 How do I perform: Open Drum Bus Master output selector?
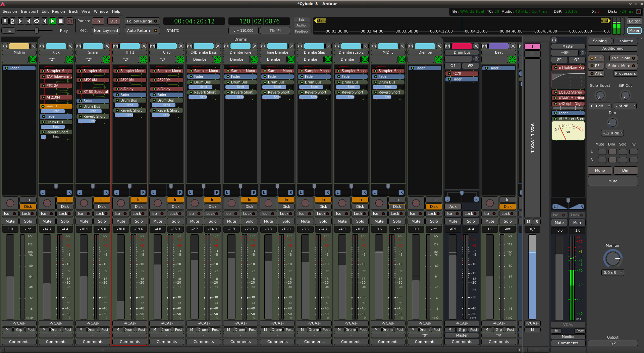point(462,335)
